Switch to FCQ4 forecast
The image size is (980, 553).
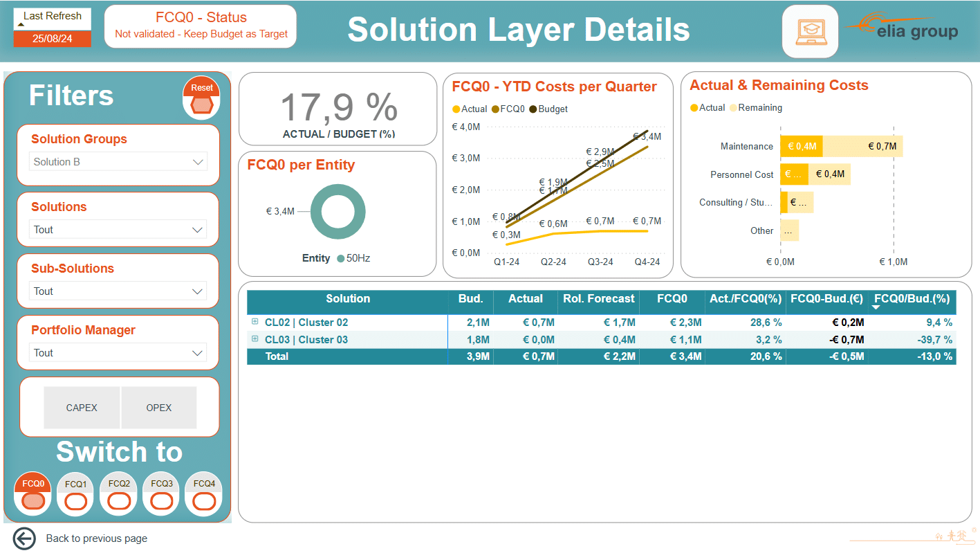pyautogui.click(x=203, y=494)
